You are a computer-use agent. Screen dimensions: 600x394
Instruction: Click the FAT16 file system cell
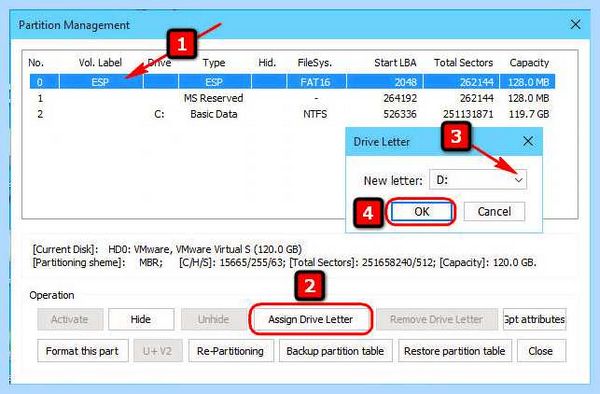point(315,82)
